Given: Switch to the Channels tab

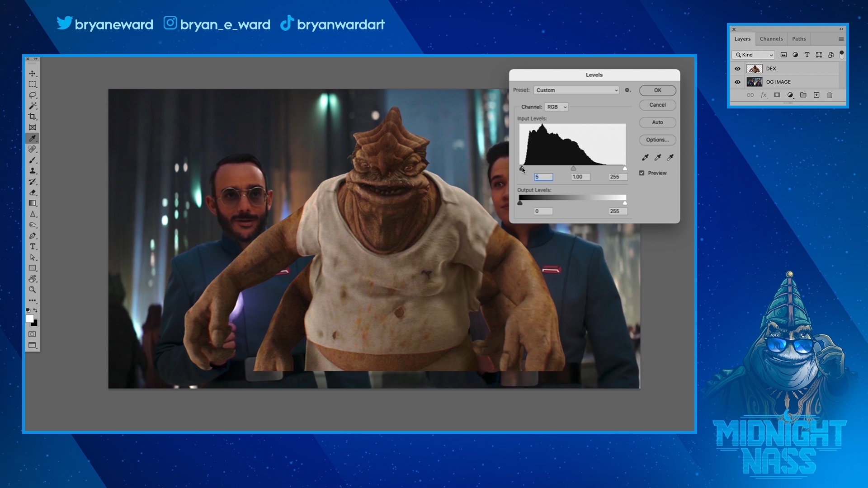Looking at the screenshot, I should (x=771, y=39).
